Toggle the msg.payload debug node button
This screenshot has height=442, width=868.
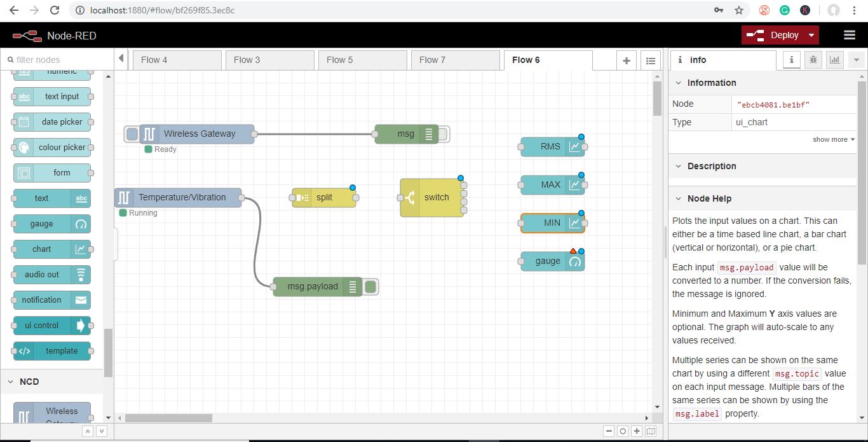370,287
